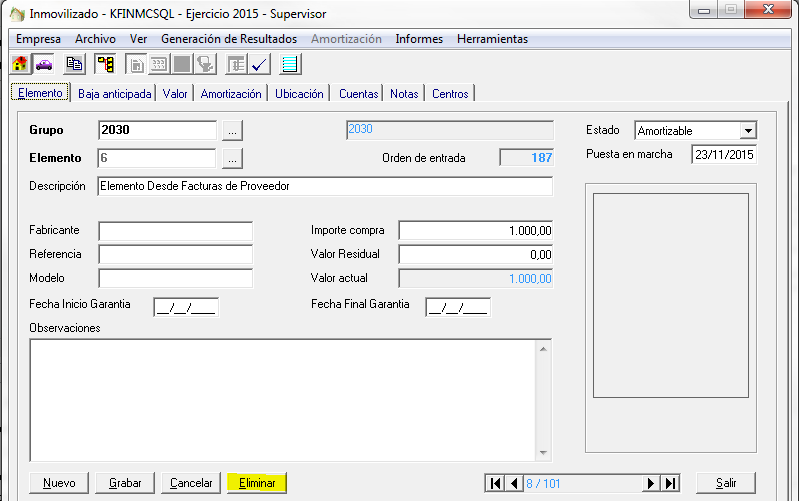Open the Elemento lookup browse button
Image resolution: width=799 pixels, height=501 pixels.
(232, 158)
